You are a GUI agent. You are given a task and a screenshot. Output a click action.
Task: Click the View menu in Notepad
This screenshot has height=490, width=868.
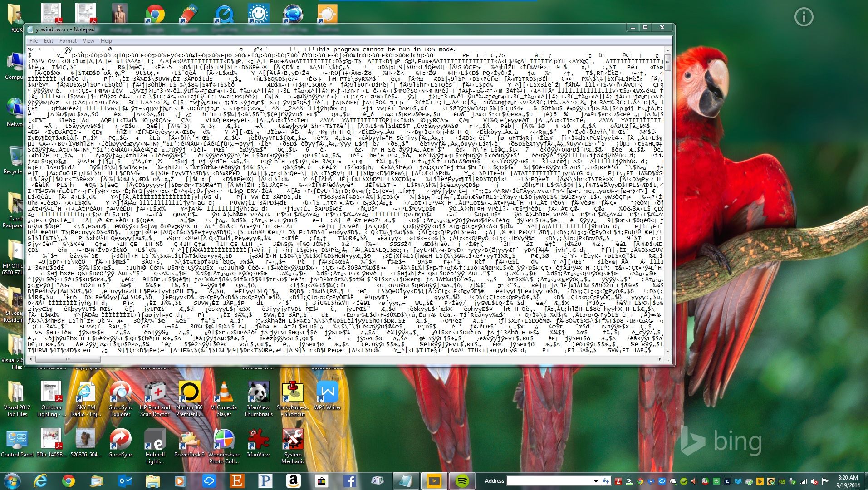pos(88,41)
